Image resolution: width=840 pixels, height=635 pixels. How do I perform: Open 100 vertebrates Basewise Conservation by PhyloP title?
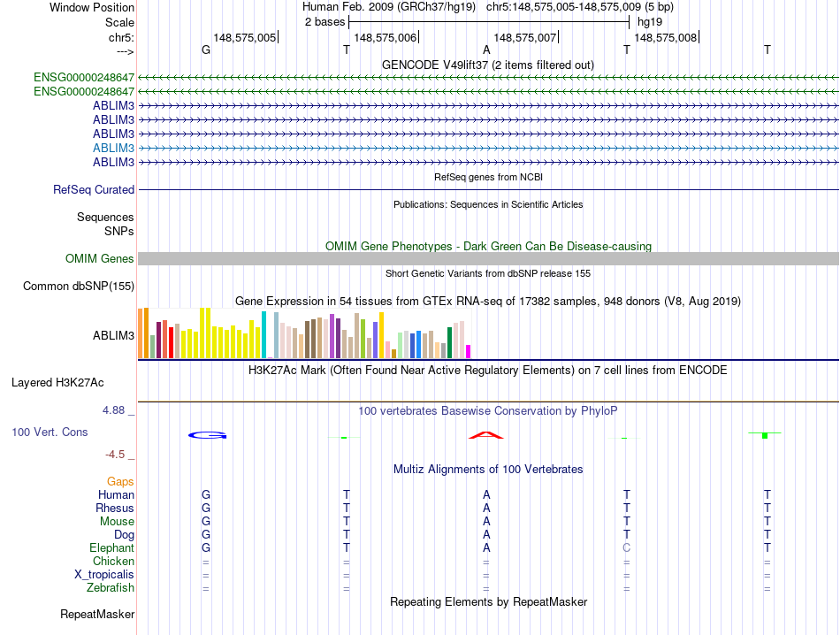488,411
